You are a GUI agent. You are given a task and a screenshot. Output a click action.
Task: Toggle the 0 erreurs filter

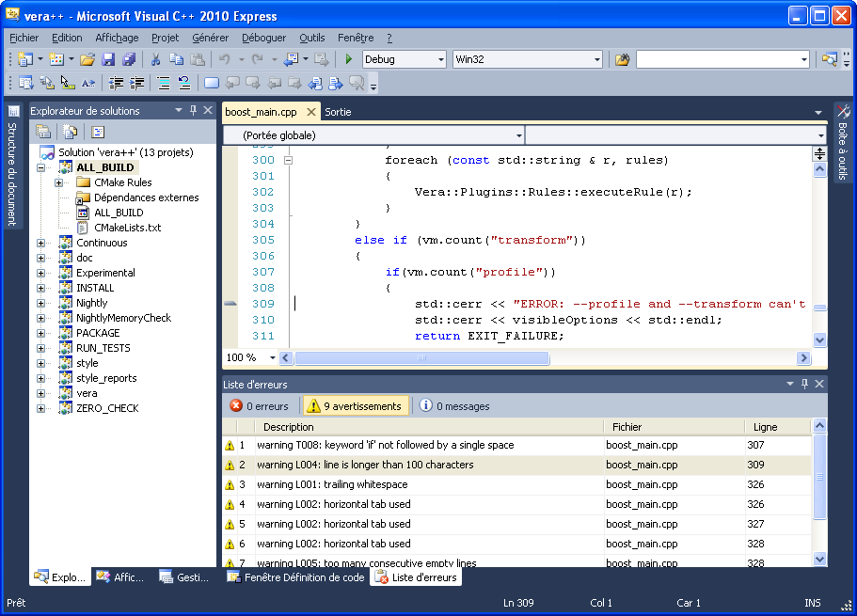(x=259, y=406)
